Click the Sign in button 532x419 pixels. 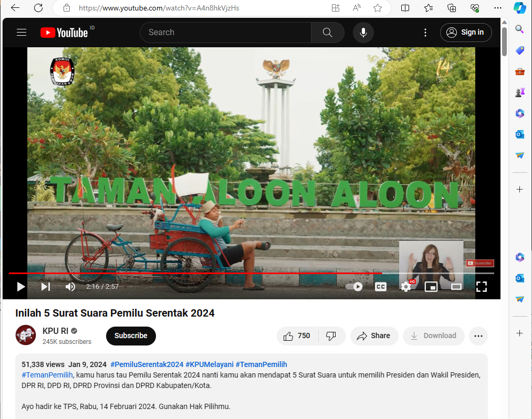[x=465, y=32]
